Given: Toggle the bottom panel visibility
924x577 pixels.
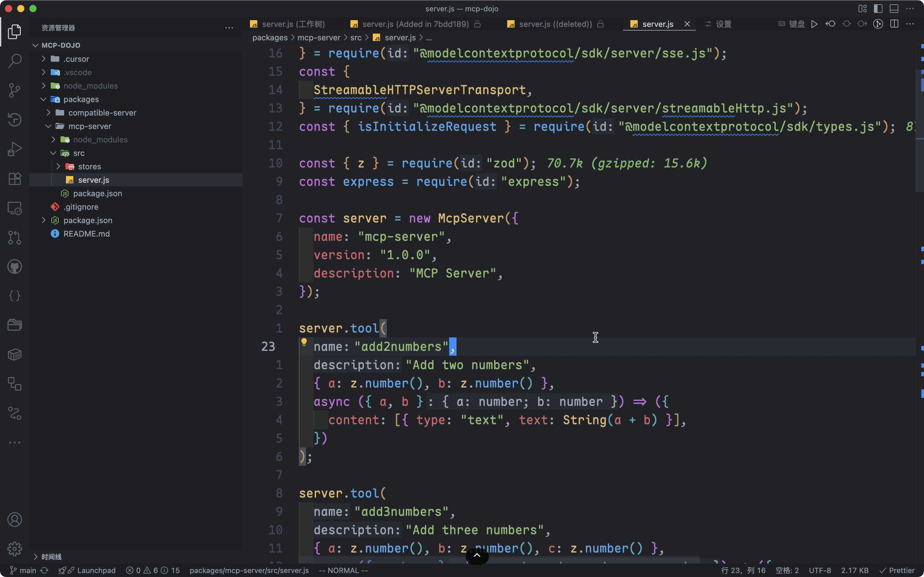Looking at the screenshot, I should [x=894, y=8].
